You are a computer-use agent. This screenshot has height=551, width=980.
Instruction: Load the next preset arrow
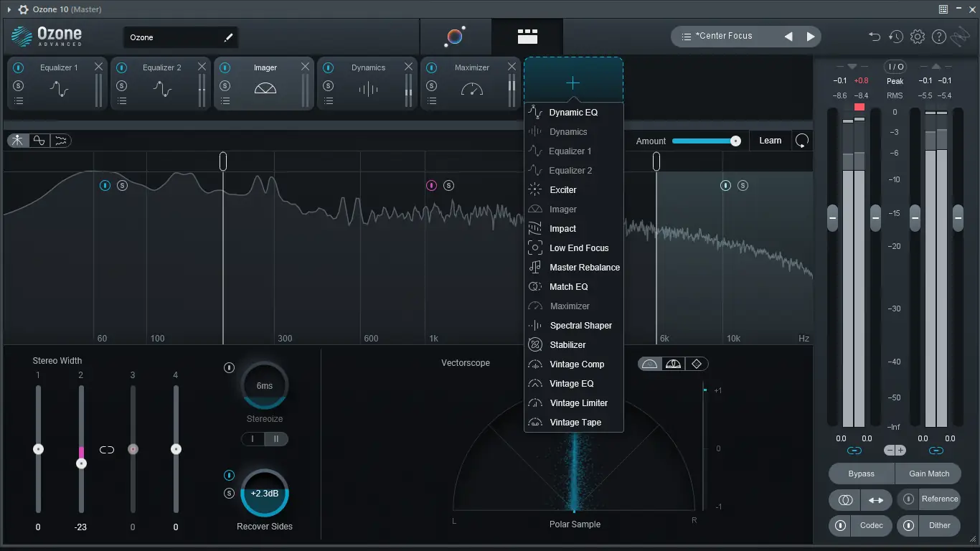point(811,37)
